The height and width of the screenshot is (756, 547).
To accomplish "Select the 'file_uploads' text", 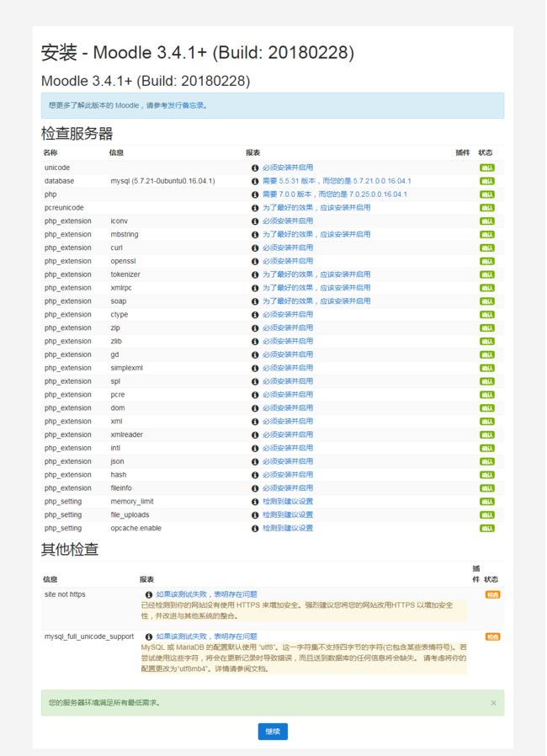I will [x=130, y=515].
